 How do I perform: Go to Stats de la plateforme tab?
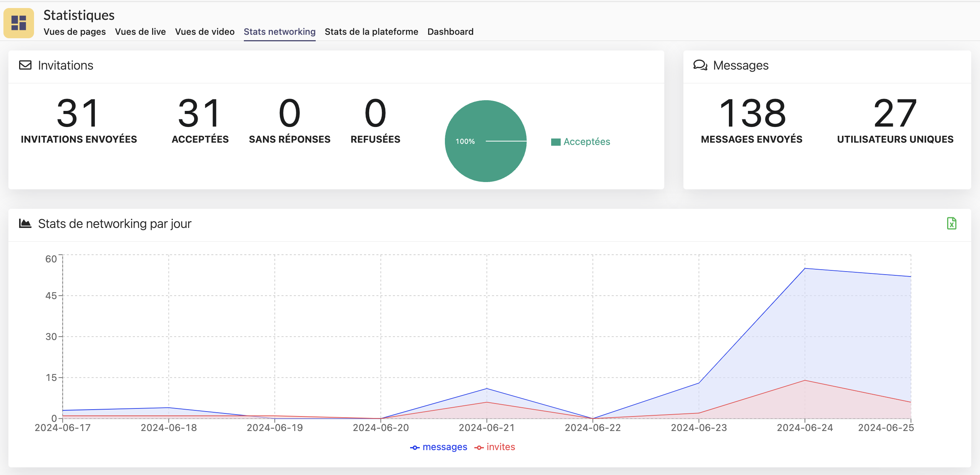pos(371,32)
